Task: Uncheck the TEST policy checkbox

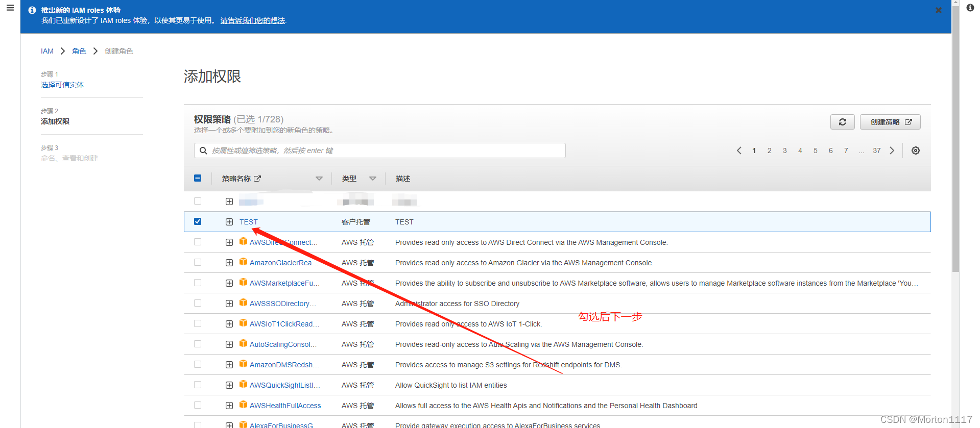Action: 198,221
